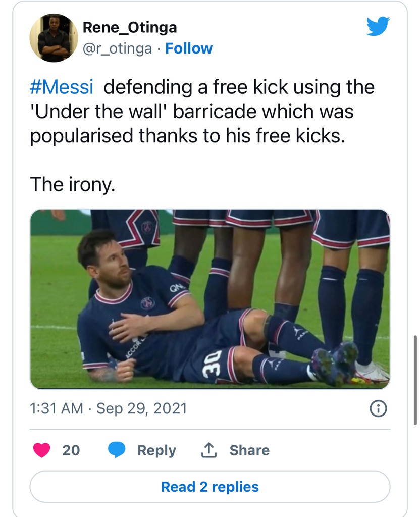
Task: Click the Rene_Otinga display name
Action: click(x=129, y=28)
